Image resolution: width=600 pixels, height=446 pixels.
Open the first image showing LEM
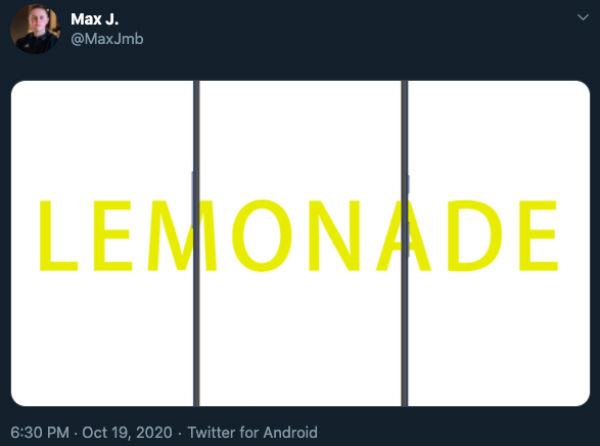(x=102, y=243)
